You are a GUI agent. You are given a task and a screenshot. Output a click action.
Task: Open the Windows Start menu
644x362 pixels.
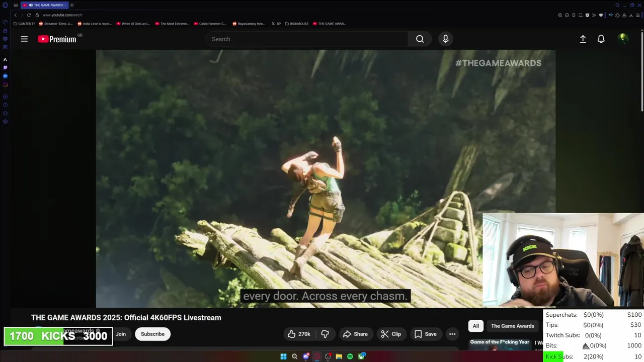283,356
